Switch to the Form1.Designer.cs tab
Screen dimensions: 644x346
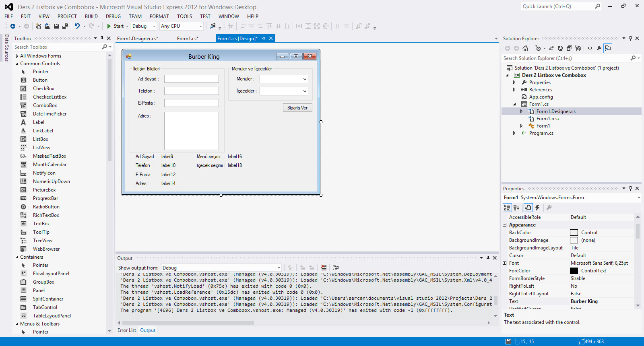138,39
